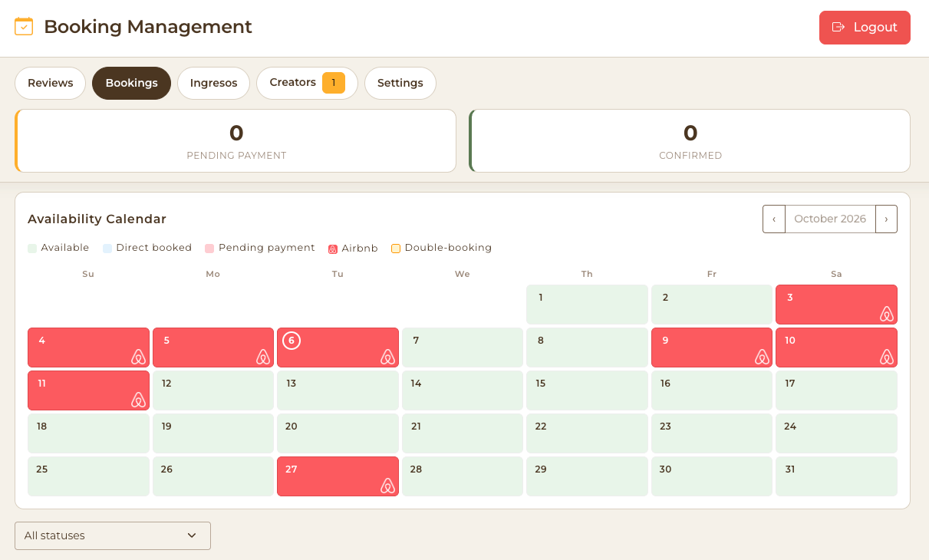Click the Airbnb icon on October 3
This screenshot has width=929, height=560.
point(886,314)
